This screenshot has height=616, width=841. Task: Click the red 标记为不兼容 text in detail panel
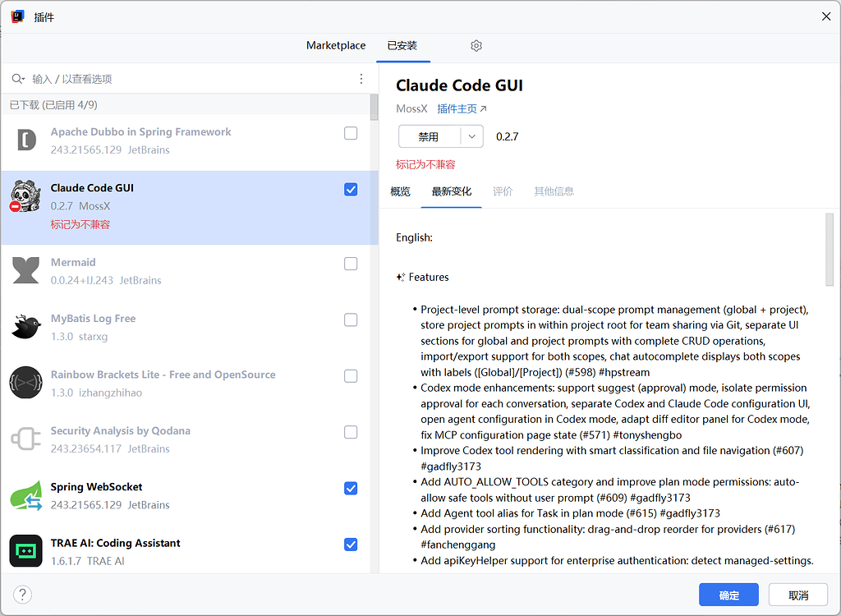click(x=425, y=165)
